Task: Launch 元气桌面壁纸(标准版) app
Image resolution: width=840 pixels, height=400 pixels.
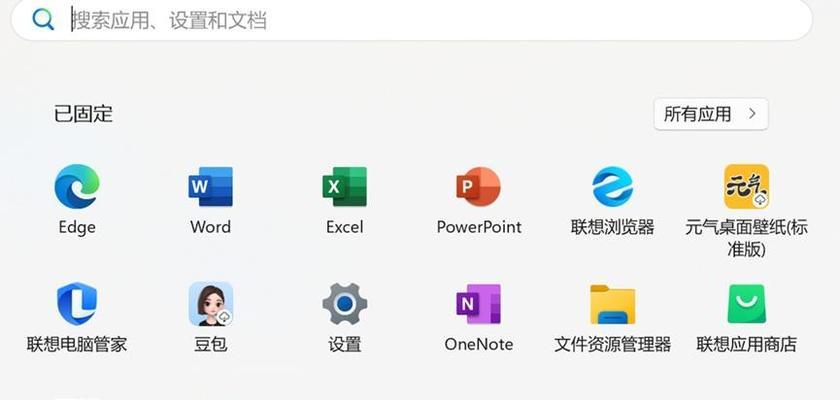Action: 746,186
